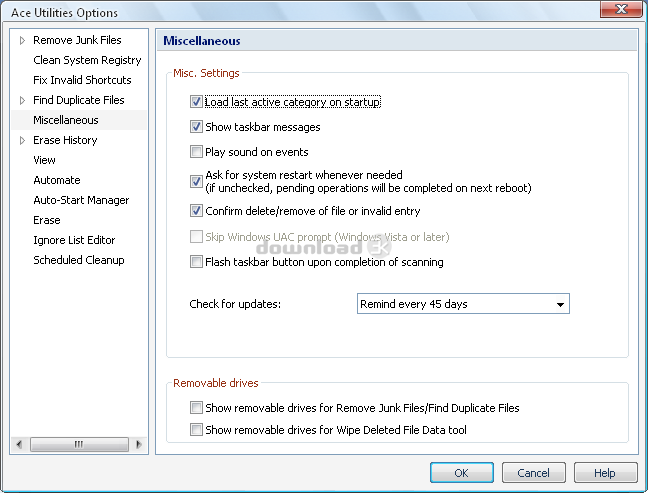Check removable drives for Wipe Deleted File Data
Screen dimensions: 648x493
(x=196, y=430)
